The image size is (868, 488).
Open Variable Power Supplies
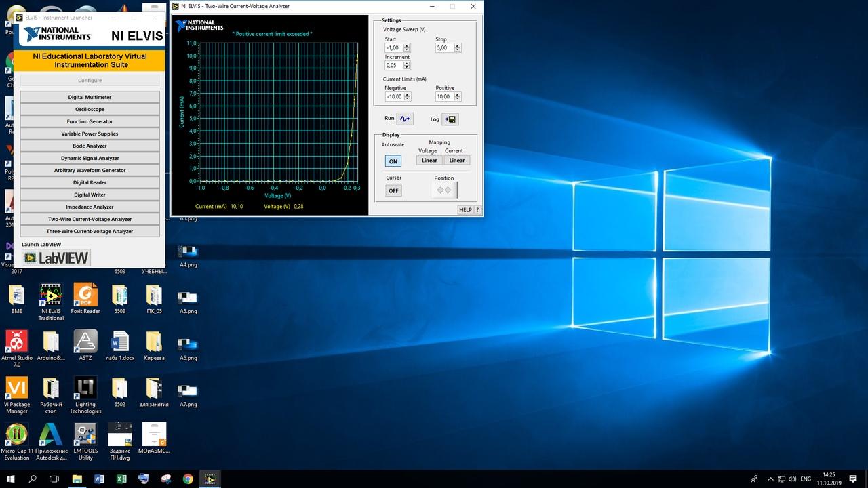coord(90,134)
